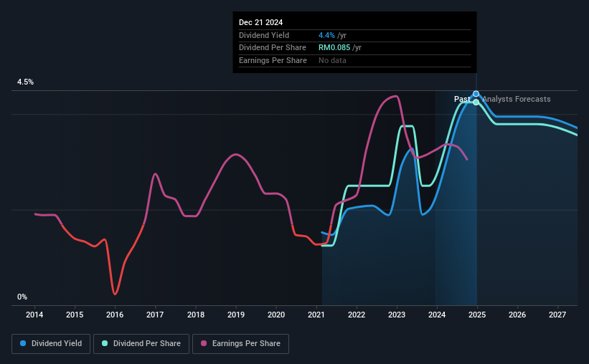Select the 2020 x-axis label

[276, 315]
